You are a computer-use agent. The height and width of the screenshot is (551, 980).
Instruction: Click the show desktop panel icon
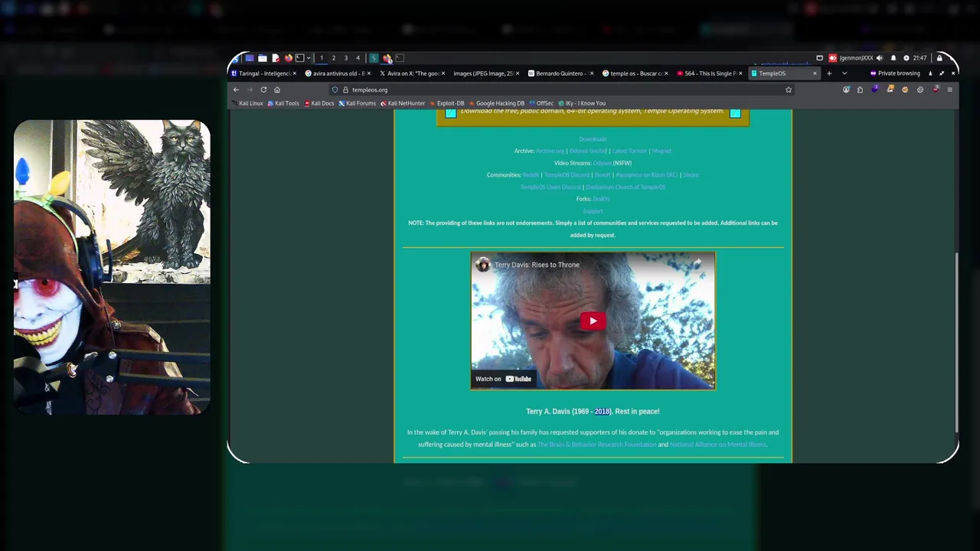coord(250,58)
